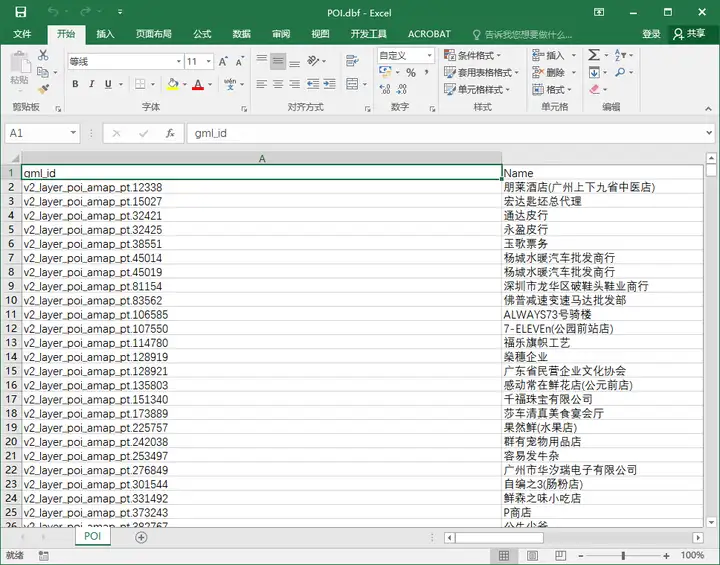Click the insert function fx icon
Image resolution: width=720 pixels, height=565 pixels.
coord(170,133)
